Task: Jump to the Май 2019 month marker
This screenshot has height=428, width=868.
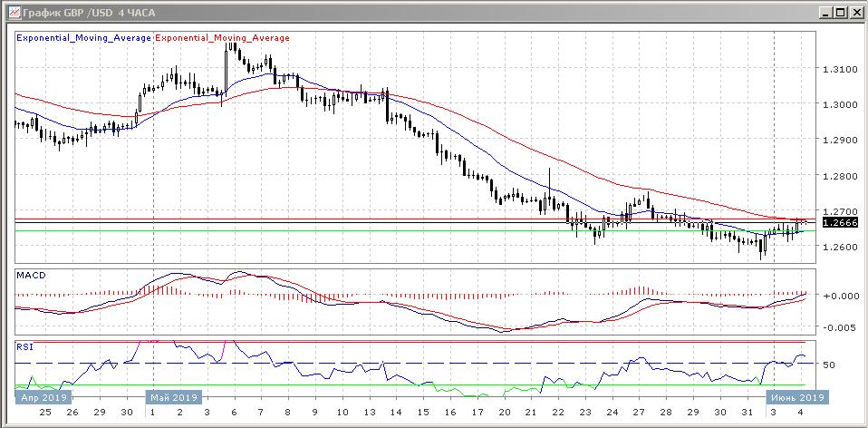Action: (x=172, y=397)
